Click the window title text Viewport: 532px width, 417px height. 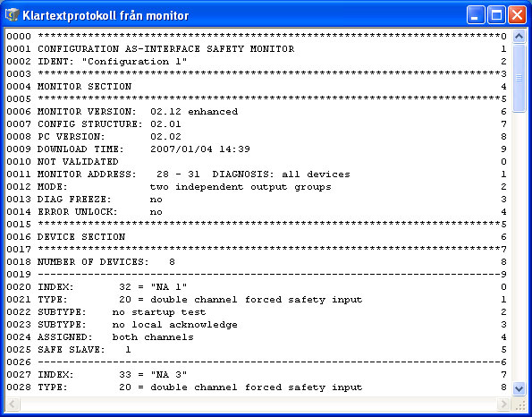click(x=106, y=15)
